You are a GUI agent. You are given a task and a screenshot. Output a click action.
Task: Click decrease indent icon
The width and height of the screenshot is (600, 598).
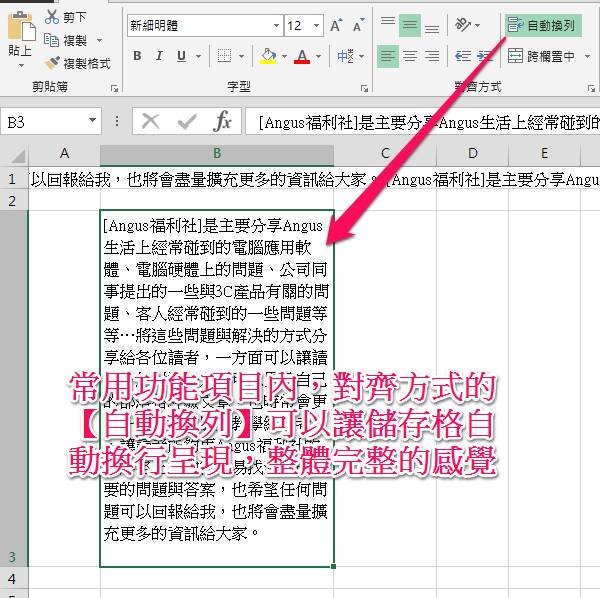463,56
